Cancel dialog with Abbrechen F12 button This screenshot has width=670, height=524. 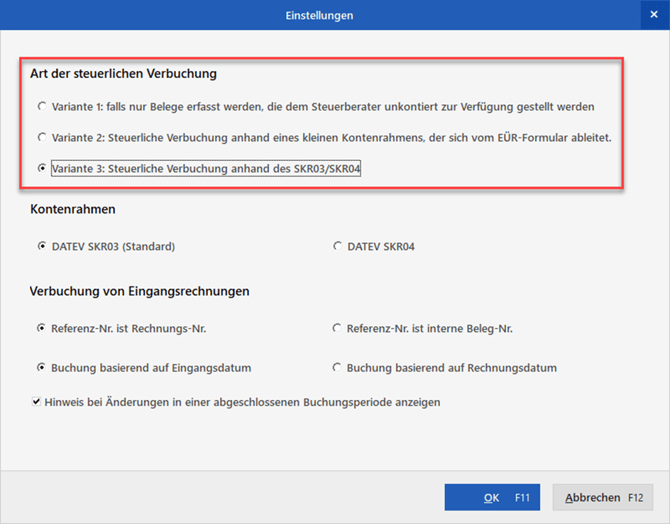point(603,497)
